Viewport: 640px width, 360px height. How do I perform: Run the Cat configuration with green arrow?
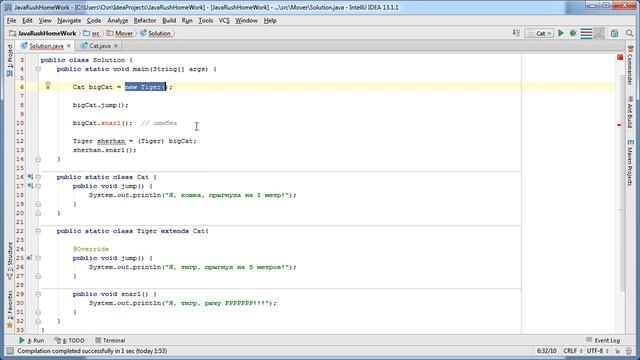tap(561, 33)
